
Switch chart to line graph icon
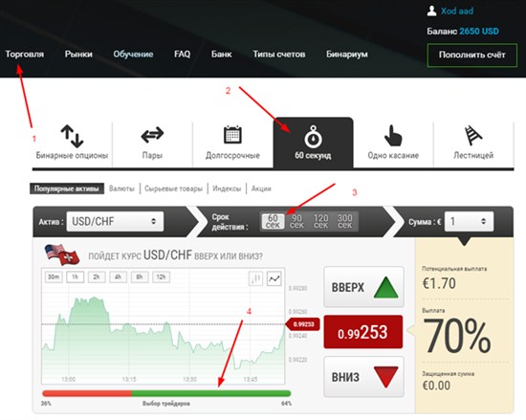pyautogui.click(x=274, y=278)
